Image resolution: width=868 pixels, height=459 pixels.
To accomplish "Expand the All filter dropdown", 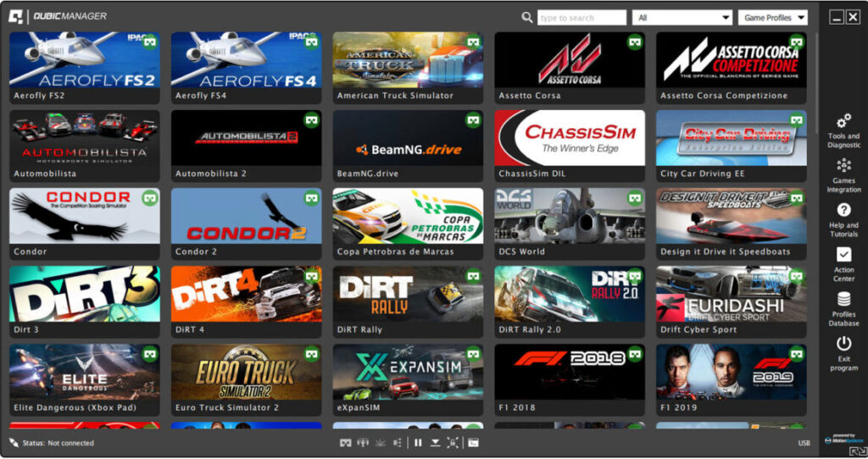I will tap(683, 18).
